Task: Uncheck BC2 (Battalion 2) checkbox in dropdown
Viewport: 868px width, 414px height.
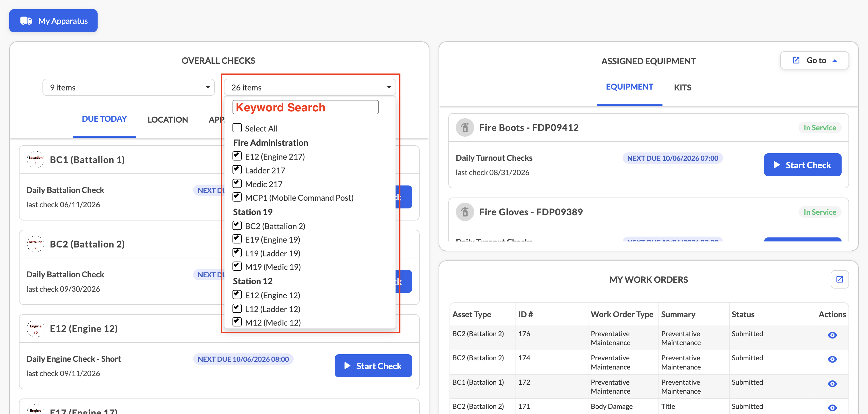Action: pyautogui.click(x=237, y=225)
